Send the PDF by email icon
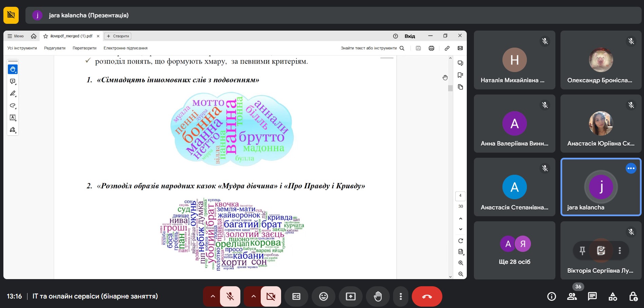Image resolution: width=644 pixels, height=308 pixels. [x=460, y=48]
